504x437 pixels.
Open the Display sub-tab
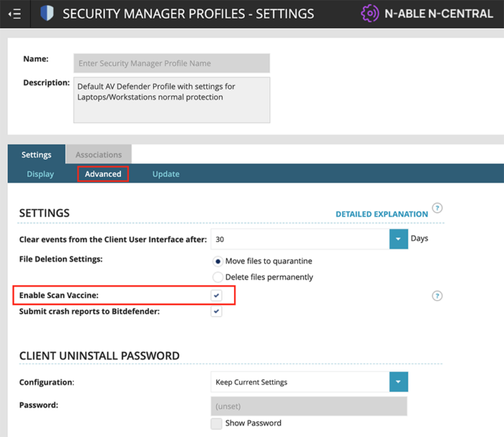tap(40, 174)
